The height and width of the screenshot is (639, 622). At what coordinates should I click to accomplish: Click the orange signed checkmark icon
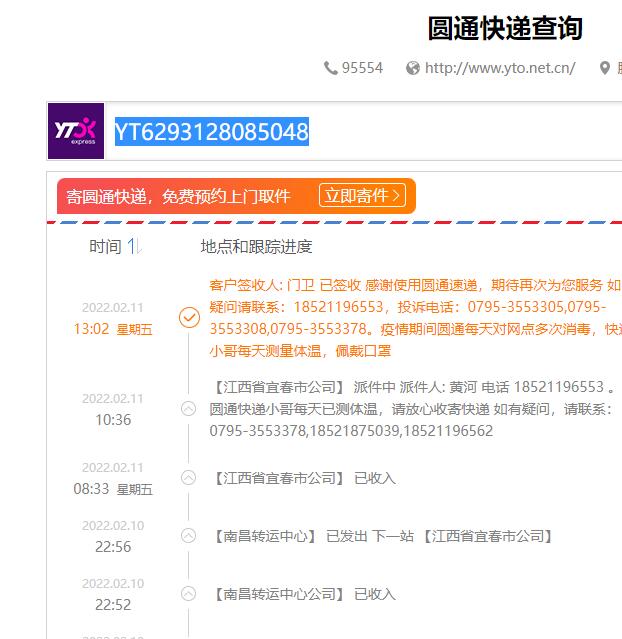pos(189,317)
